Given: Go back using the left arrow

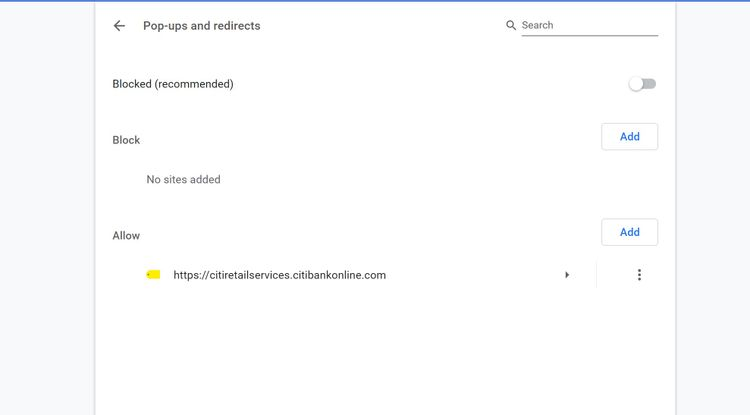Looking at the screenshot, I should click(x=119, y=26).
